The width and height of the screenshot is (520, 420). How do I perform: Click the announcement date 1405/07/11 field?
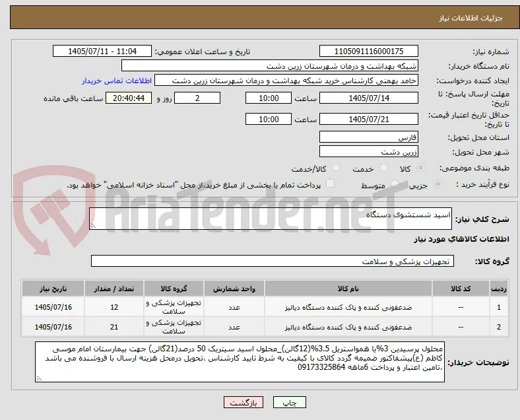coord(102,51)
